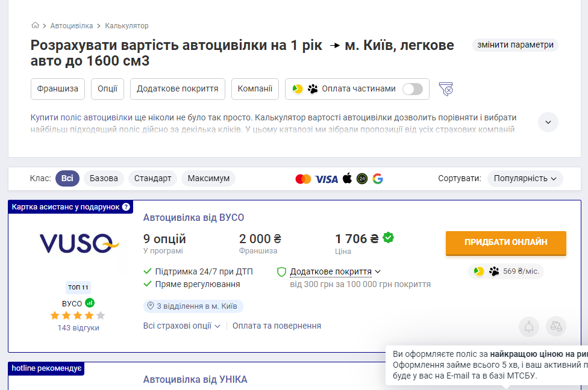Click the comparison scales icon
Image resolution: width=588 pixels, height=390 pixels.
(554, 326)
